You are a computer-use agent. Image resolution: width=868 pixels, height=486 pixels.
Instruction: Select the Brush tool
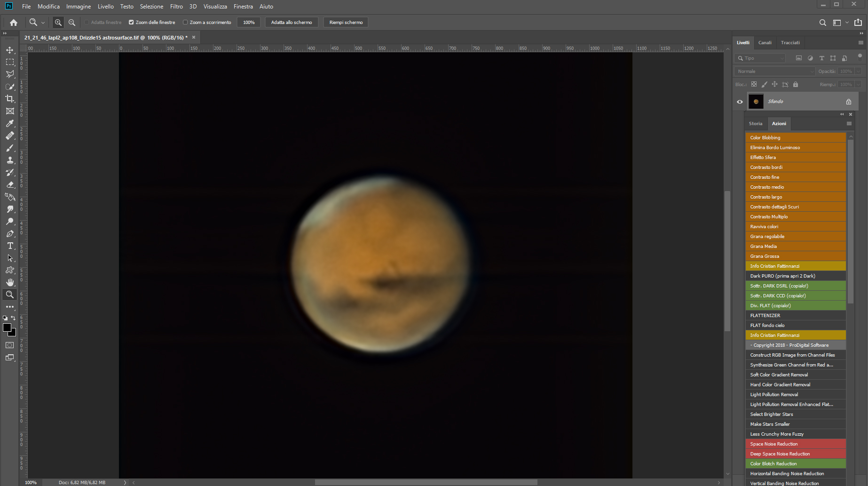[x=10, y=148]
